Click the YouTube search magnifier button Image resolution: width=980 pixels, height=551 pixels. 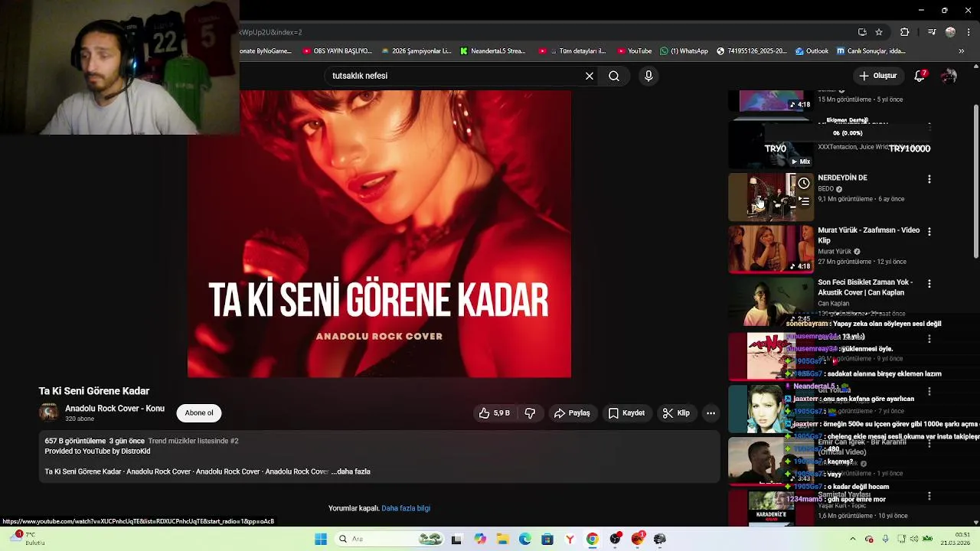point(614,76)
